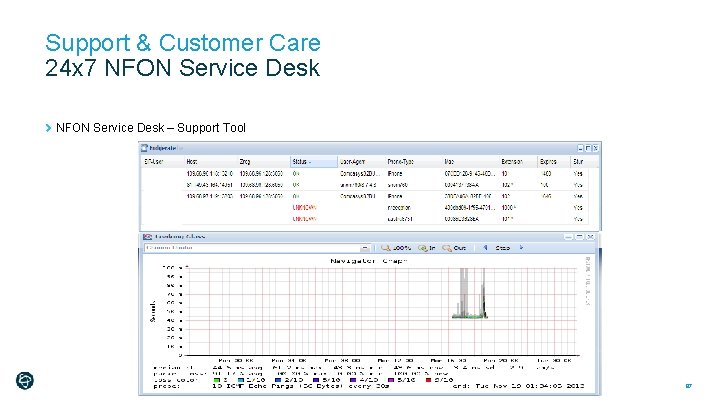Click the NFON logo on the slide
The image size is (720, 405).
pos(25,380)
